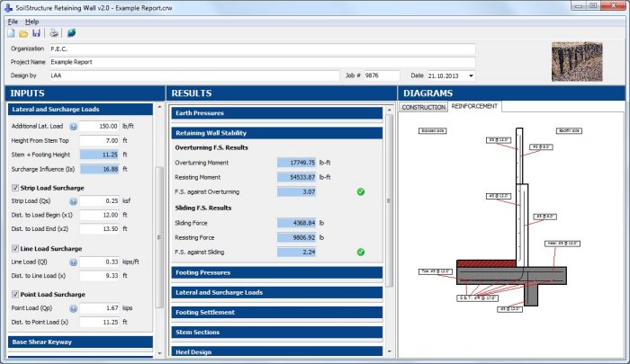The width and height of the screenshot is (630, 364).
Task: Open the File menu
Action: pyautogui.click(x=13, y=21)
